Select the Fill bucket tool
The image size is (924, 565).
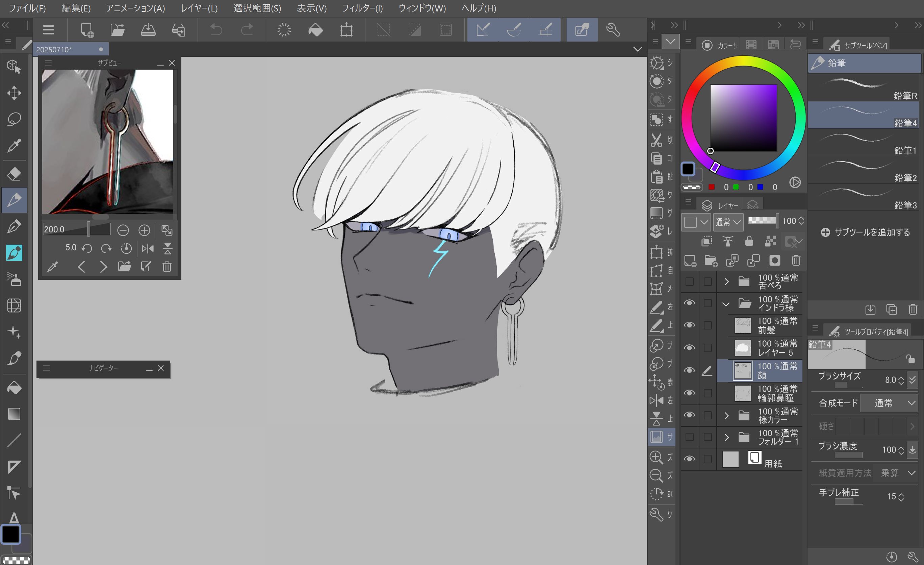coord(14,388)
